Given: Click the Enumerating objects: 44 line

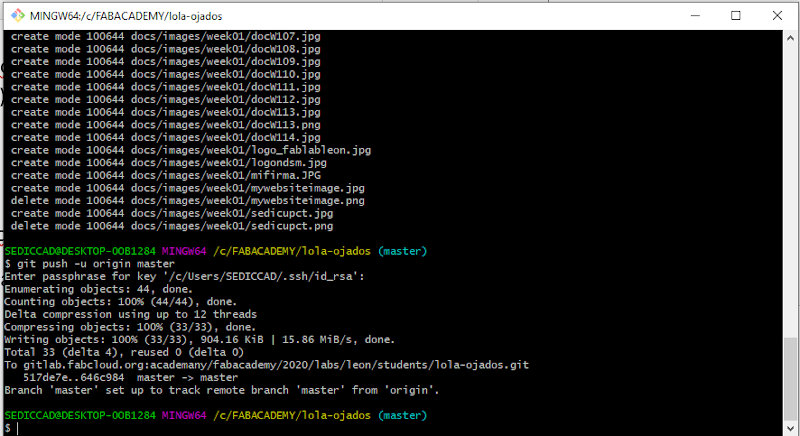Looking at the screenshot, I should (98, 289).
